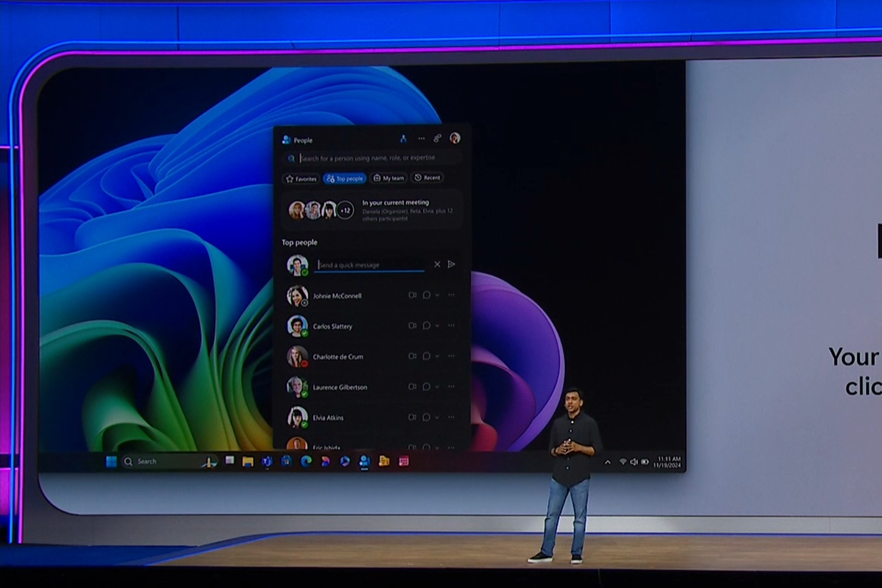Open Microsoft Teams from the taskbar
This screenshot has height=588, width=882.
pyautogui.click(x=267, y=462)
